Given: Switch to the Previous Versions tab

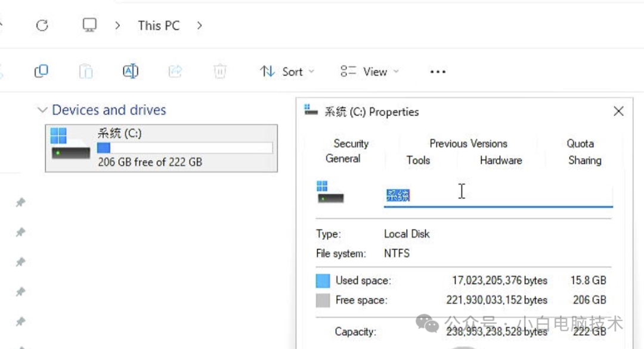Looking at the screenshot, I should coord(468,144).
